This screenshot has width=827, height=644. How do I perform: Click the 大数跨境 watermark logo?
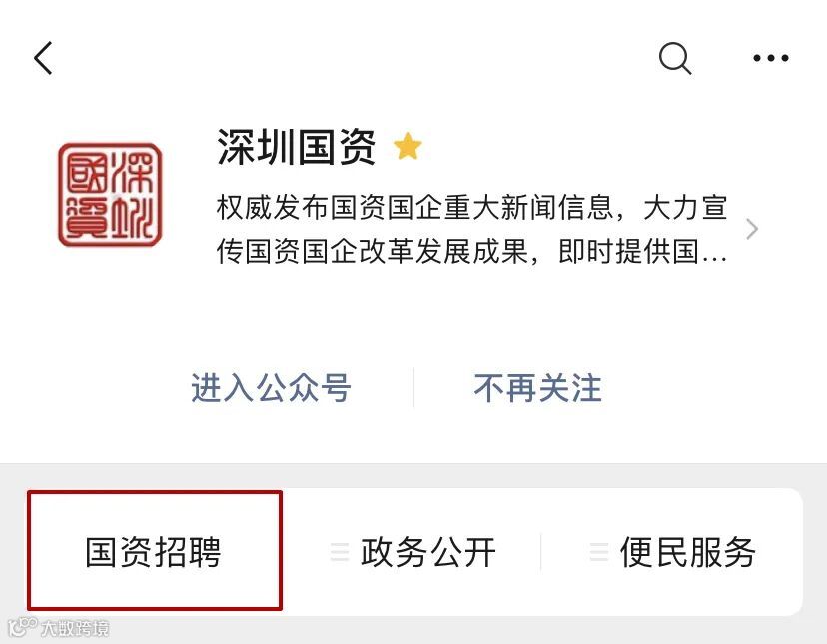59,627
